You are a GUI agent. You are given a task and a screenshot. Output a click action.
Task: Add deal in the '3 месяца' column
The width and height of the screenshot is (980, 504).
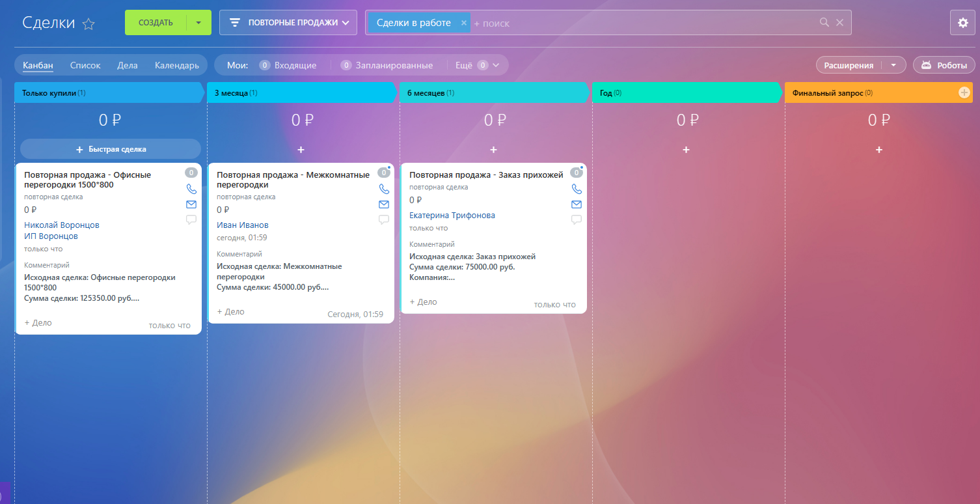click(x=301, y=150)
